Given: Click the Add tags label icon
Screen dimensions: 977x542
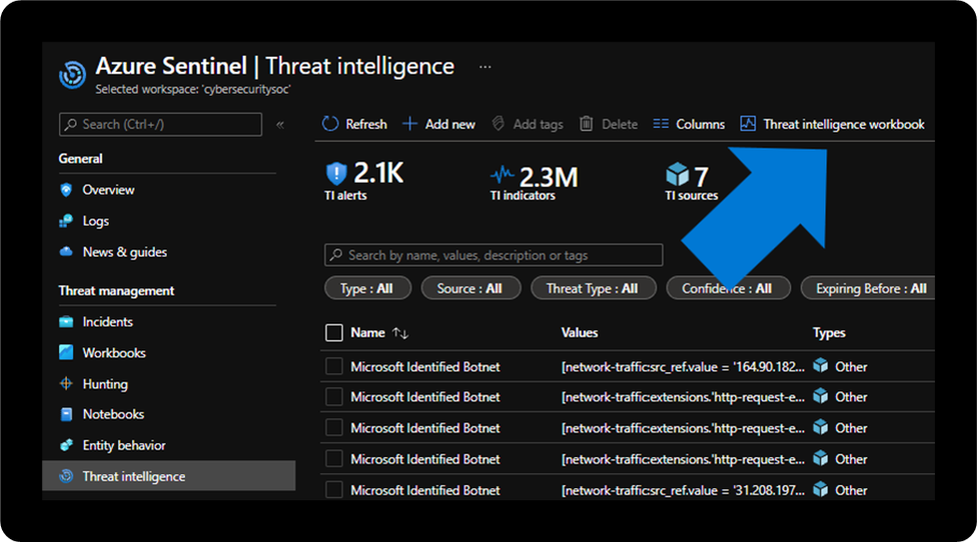Looking at the screenshot, I should pyautogui.click(x=498, y=124).
